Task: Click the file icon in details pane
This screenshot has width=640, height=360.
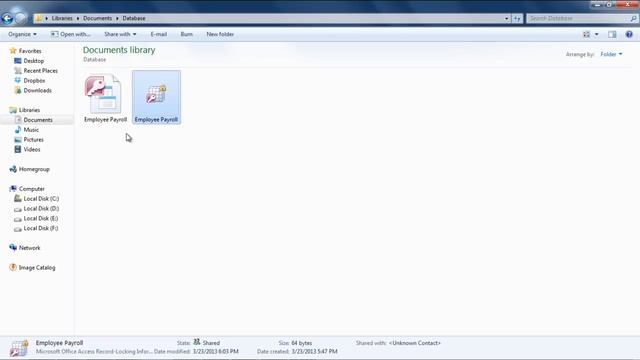Action: point(19,348)
